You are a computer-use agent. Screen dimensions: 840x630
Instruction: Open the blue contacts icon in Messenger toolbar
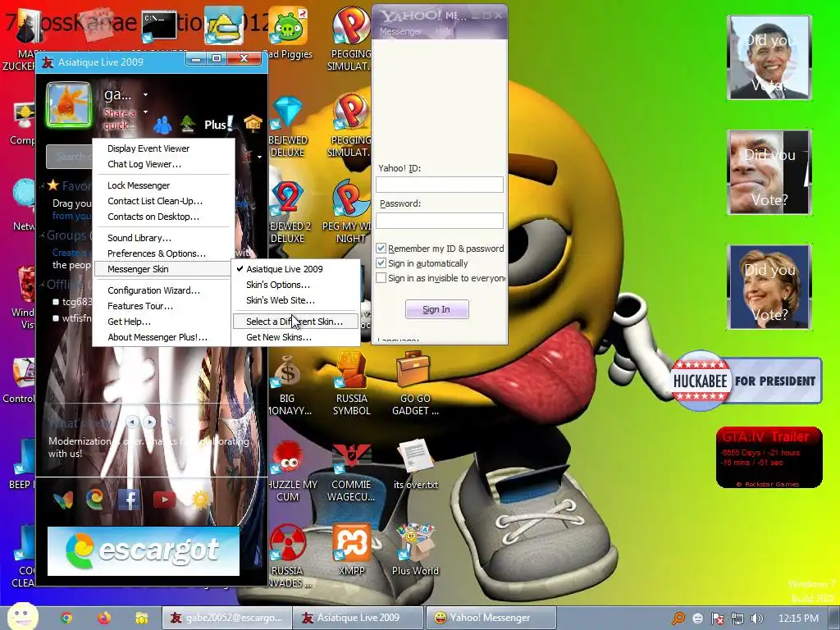point(163,125)
